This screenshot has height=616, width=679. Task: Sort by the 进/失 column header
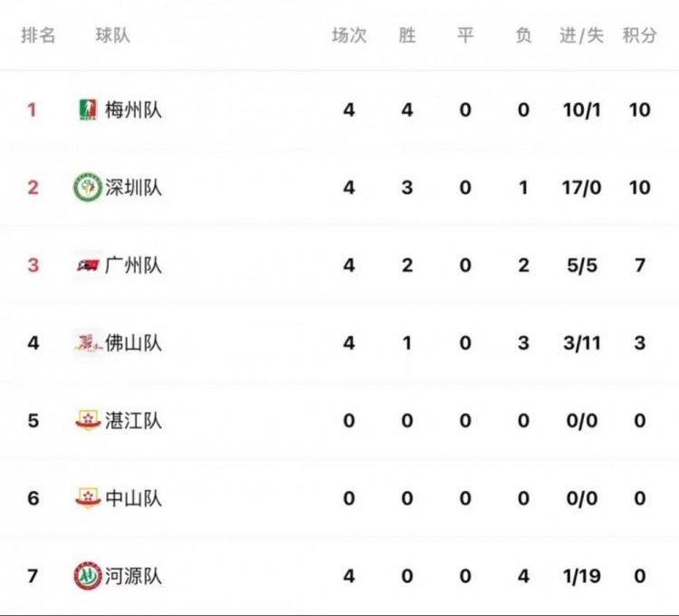pos(581,35)
